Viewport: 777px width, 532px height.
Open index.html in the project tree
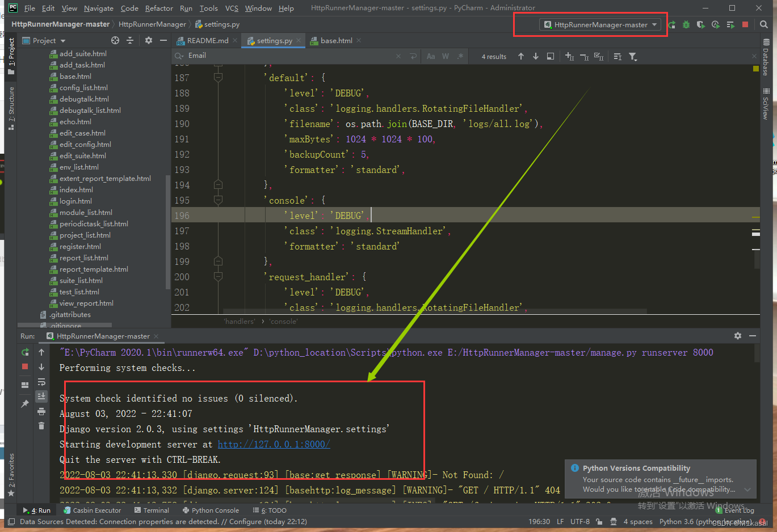click(76, 190)
